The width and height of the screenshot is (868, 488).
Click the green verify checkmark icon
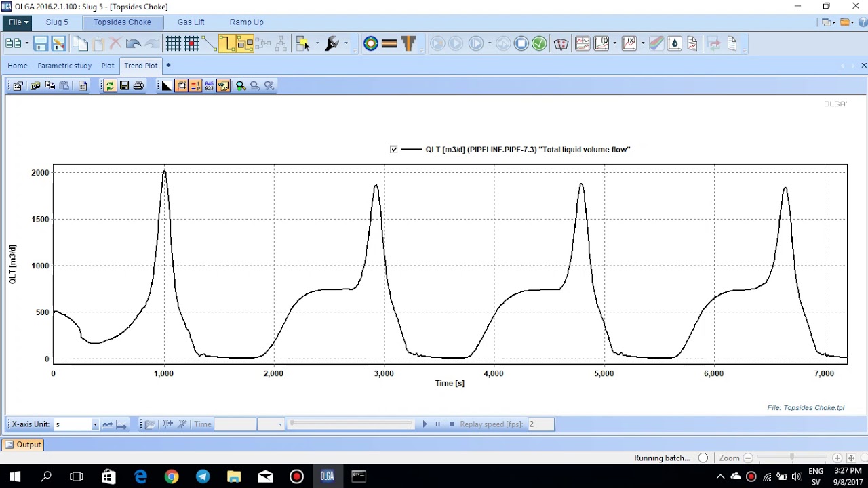[x=539, y=44]
